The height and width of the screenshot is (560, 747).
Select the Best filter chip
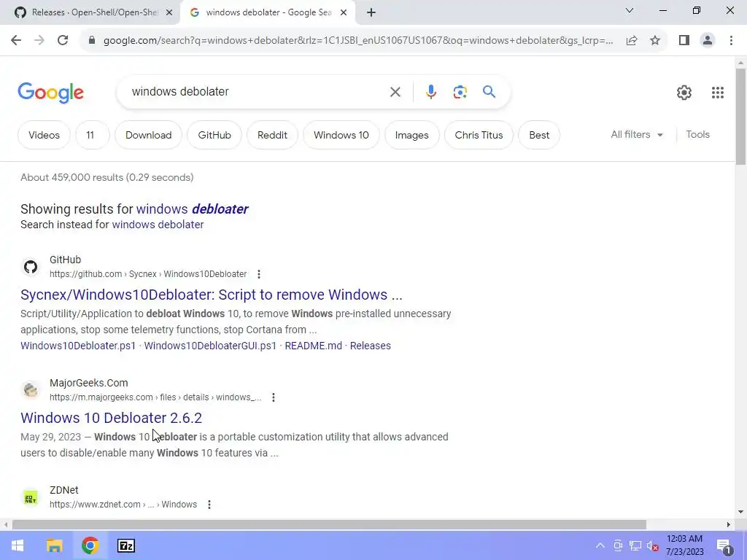pyautogui.click(x=539, y=135)
